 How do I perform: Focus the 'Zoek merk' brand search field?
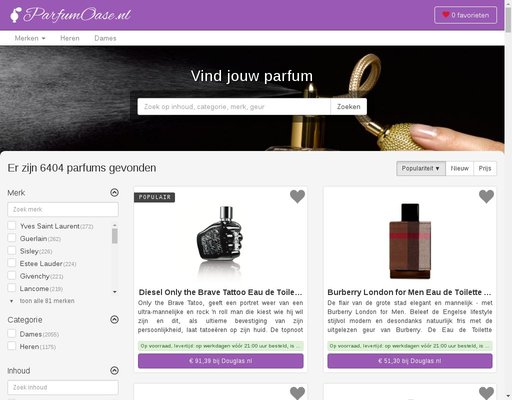pyautogui.click(x=63, y=210)
